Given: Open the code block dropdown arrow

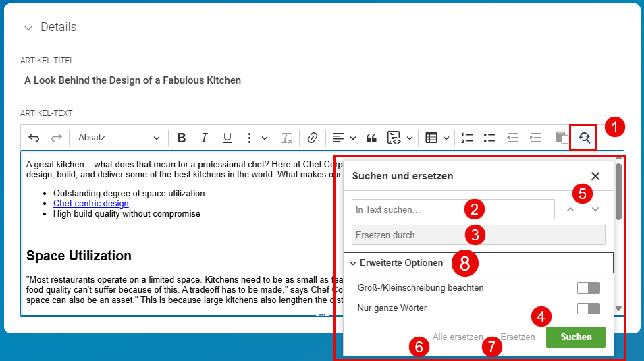Looking at the screenshot, I should (x=410, y=138).
